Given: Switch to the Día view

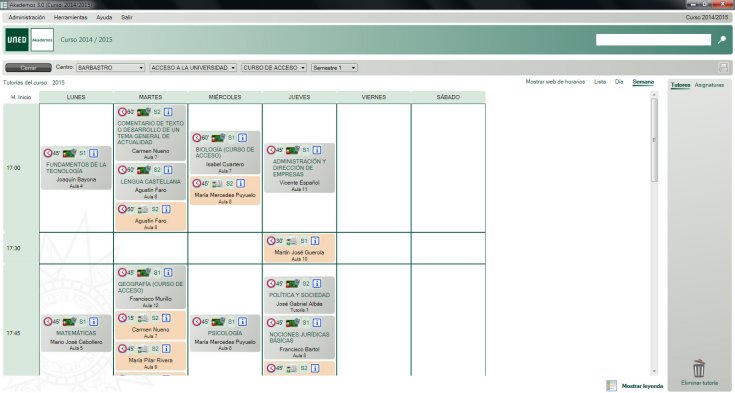Looking at the screenshot, I should click(x=619, y=82).
